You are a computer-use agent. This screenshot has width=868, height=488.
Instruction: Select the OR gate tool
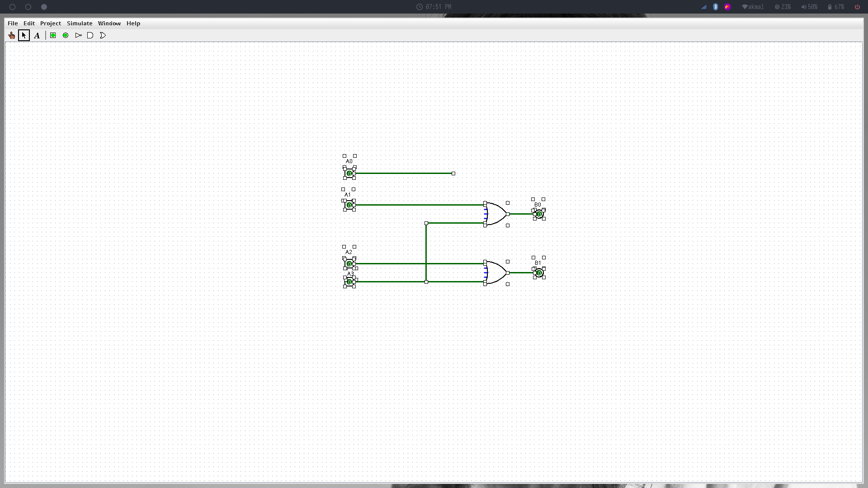tap(103, 35)
